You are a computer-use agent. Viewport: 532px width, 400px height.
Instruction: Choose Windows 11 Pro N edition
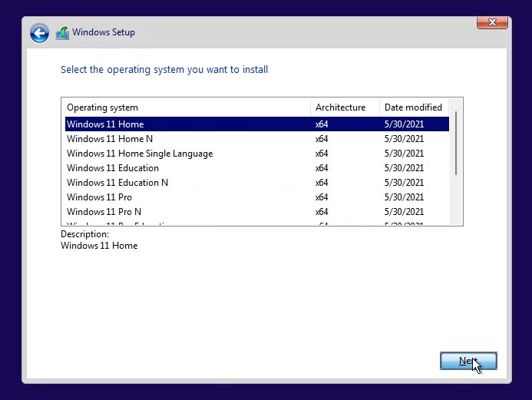coord(257,212)
